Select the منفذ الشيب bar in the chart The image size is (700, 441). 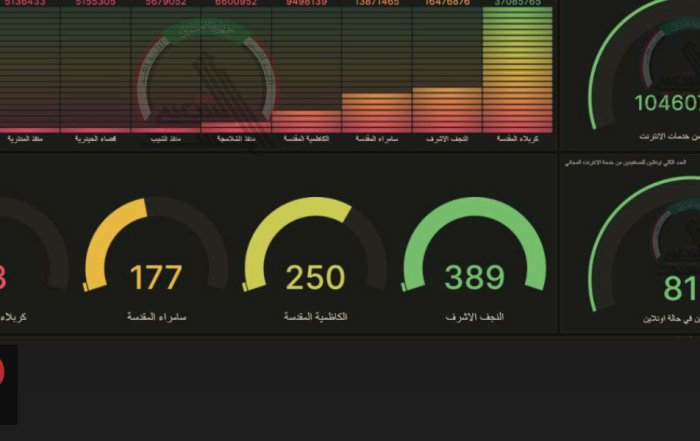click(166, 129)
